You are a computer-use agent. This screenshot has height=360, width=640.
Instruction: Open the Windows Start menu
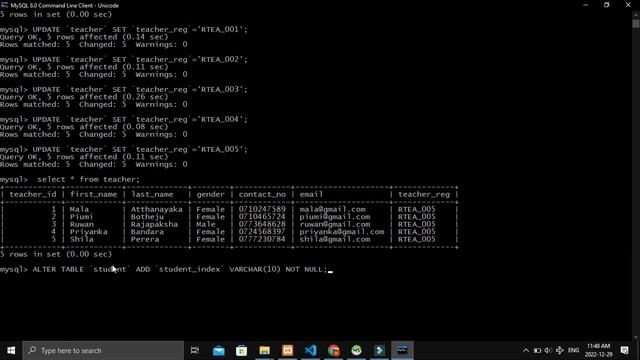pos(11,350)
